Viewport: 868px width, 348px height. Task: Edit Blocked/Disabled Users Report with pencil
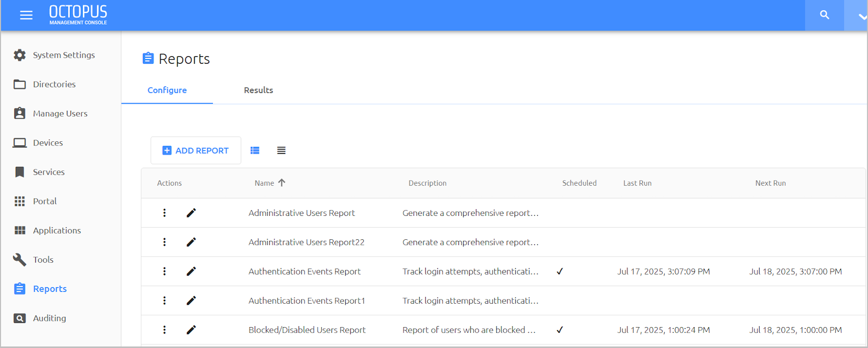coord(191,330)
